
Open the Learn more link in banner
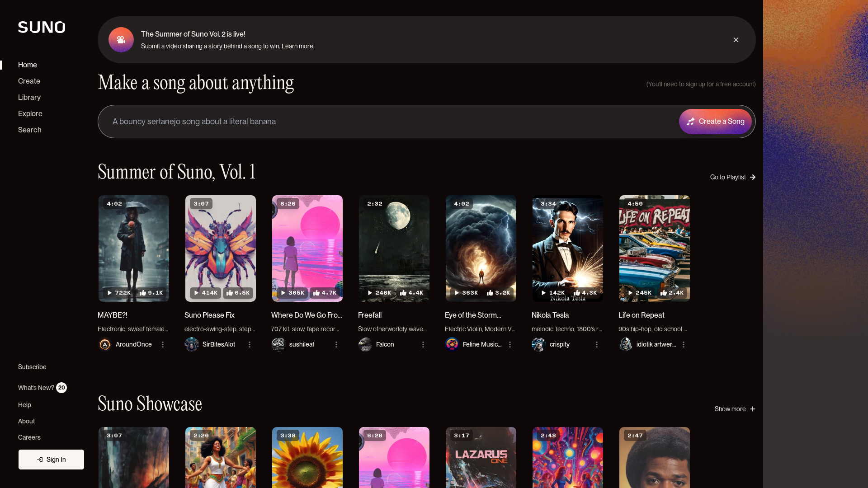point(297,46)
